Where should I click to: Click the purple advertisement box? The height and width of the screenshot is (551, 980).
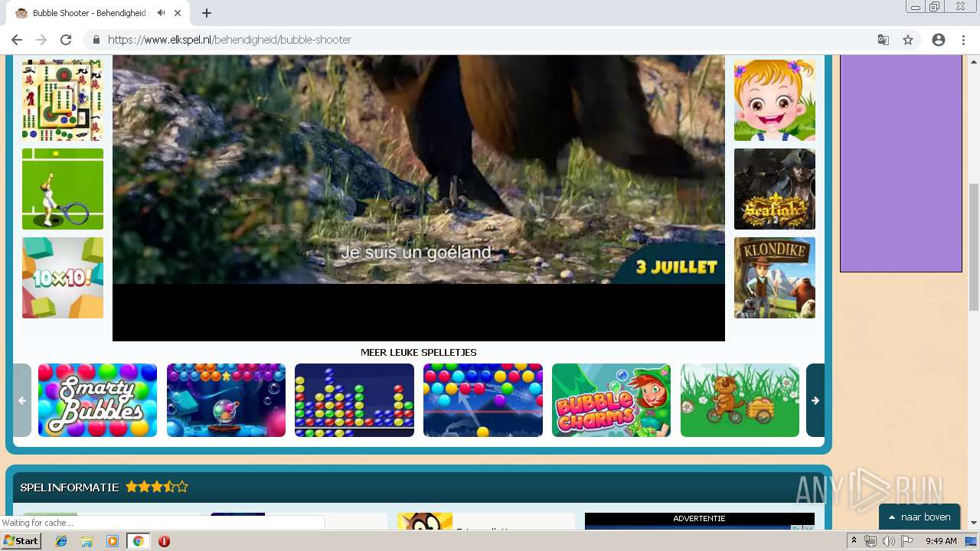[901, 164]
